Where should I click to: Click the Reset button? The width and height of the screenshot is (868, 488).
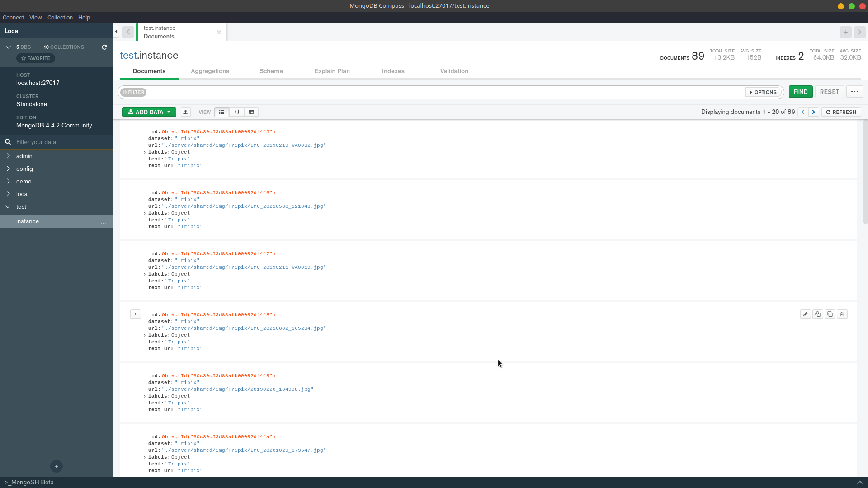click(x=829, y=92)
